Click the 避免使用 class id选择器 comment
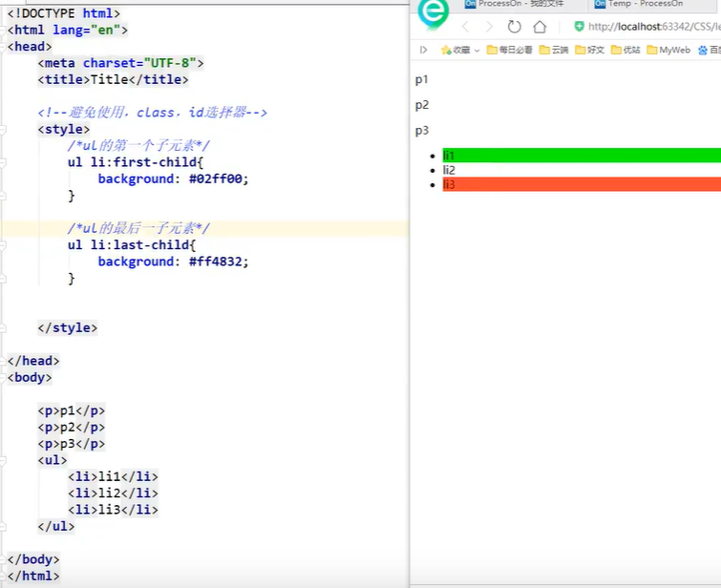The image size is (721, 588). [152, 113]
